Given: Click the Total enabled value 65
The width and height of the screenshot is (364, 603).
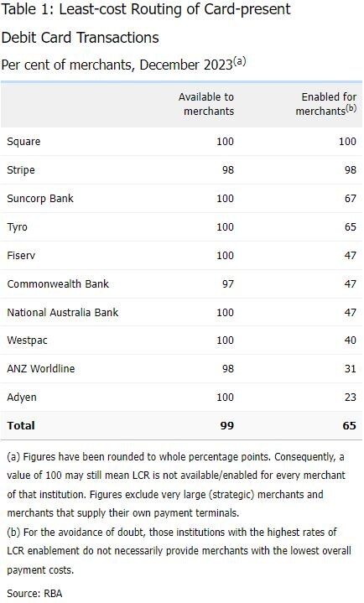Looking at the screenshot, I should (350, 426).
